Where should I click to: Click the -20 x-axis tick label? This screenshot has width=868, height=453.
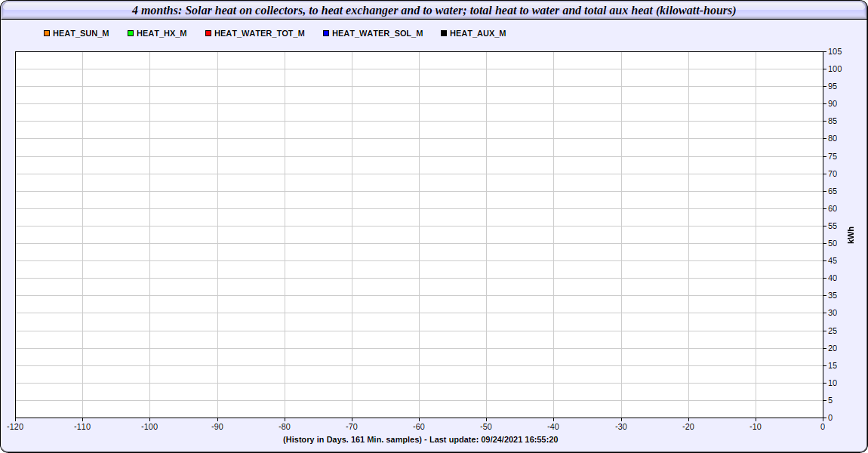pos(688,427)
